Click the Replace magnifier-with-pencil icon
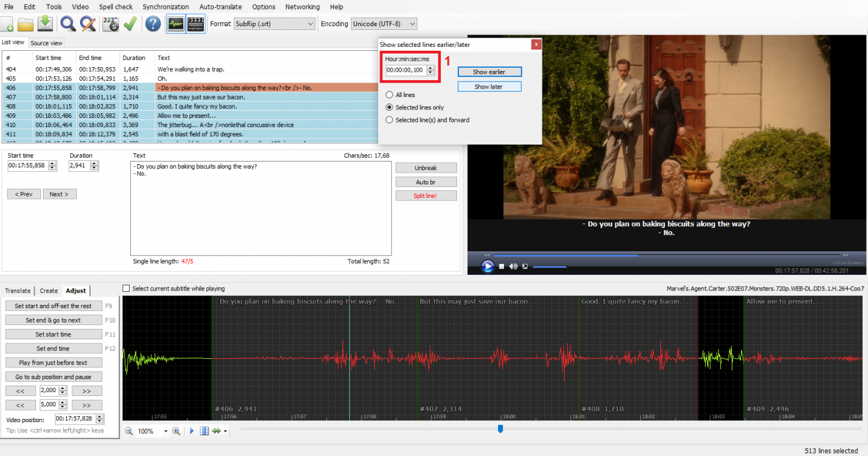 (88, 24)
